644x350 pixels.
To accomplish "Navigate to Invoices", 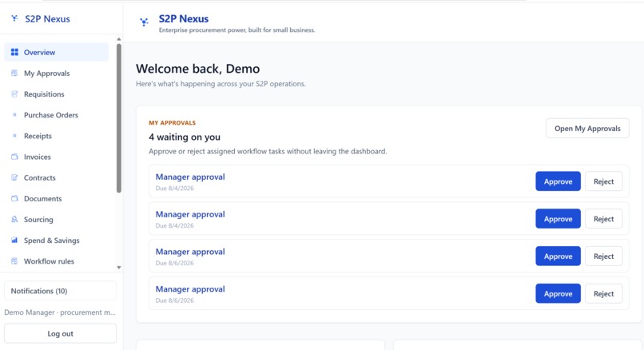I will pos(57,157).
